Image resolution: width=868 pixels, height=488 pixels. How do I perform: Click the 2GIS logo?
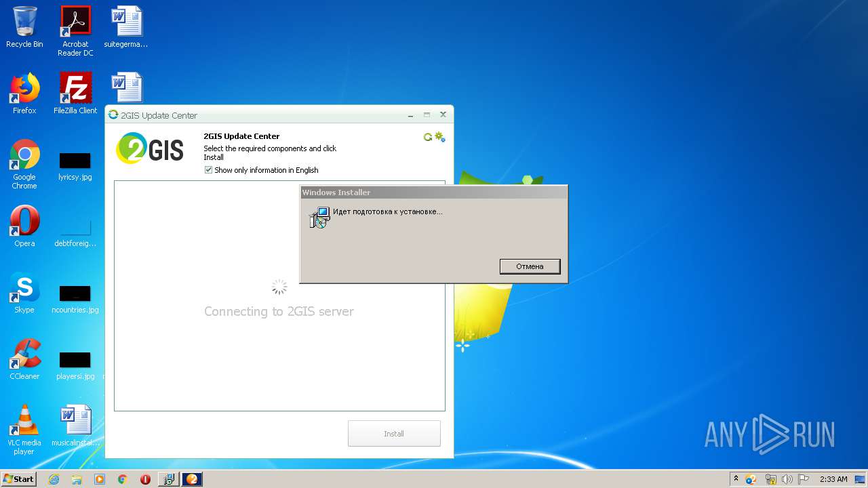click(150, 148)
